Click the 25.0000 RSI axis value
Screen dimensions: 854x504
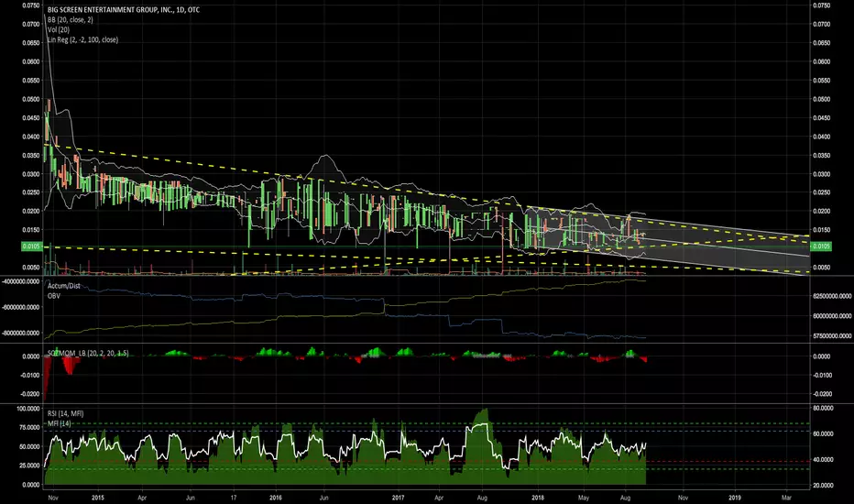point(30,466)
